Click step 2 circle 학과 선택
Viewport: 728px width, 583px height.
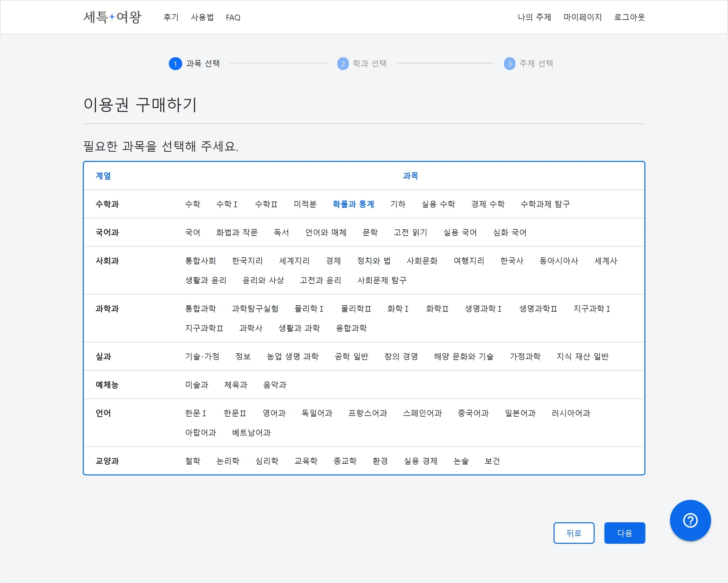coord(343,64)
